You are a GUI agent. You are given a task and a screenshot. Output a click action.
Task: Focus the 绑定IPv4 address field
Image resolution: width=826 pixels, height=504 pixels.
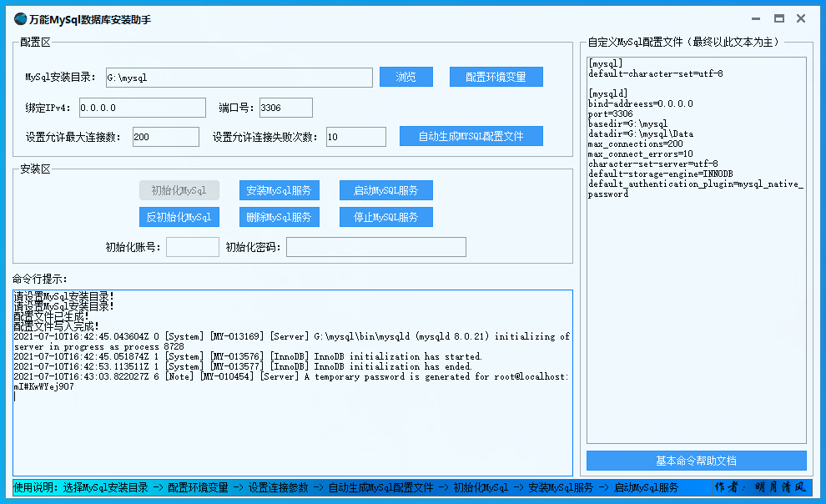point(143,108)
